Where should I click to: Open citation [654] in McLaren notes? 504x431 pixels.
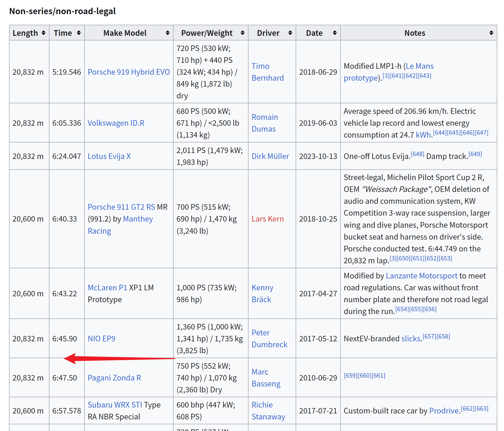click(402, 309)
